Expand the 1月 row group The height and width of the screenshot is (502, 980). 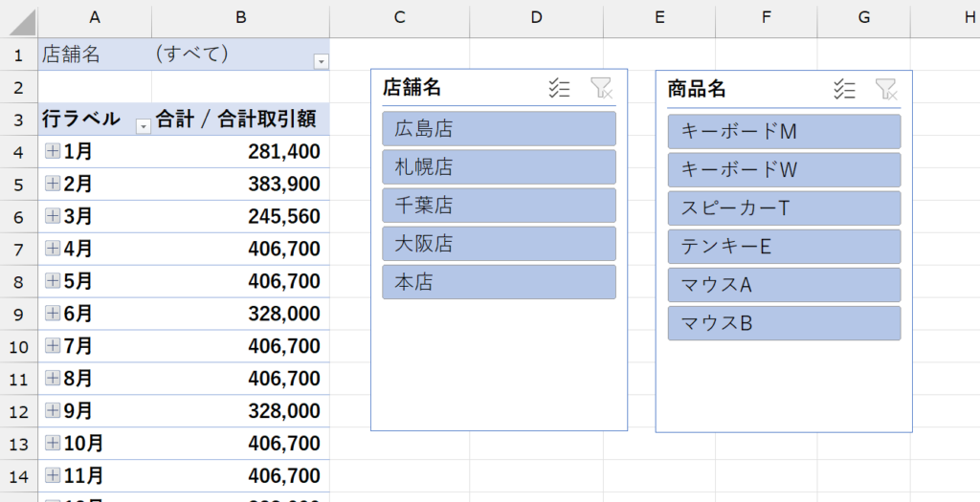point(53,151)
